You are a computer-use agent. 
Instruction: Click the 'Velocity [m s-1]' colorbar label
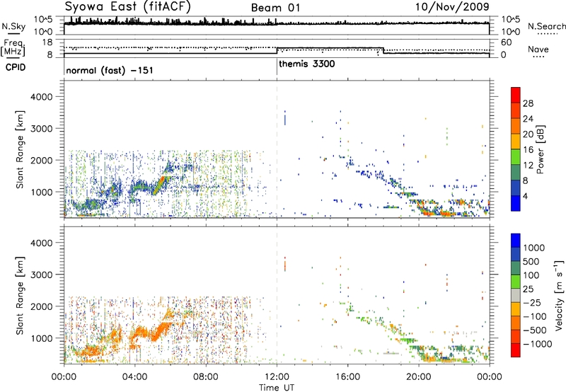click(559, 295)
